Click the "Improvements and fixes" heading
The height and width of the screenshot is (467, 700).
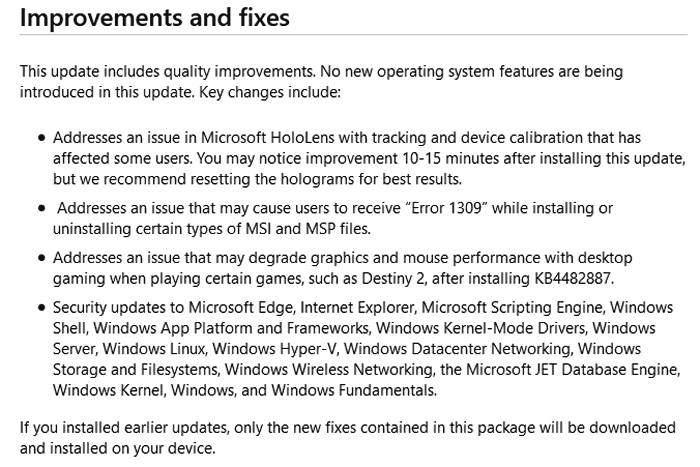click(154, 18)
